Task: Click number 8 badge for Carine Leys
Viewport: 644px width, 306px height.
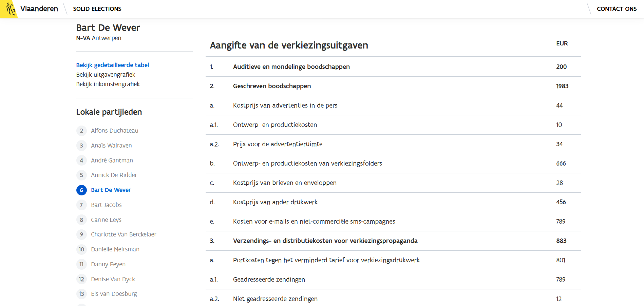Action: point(81,220)
